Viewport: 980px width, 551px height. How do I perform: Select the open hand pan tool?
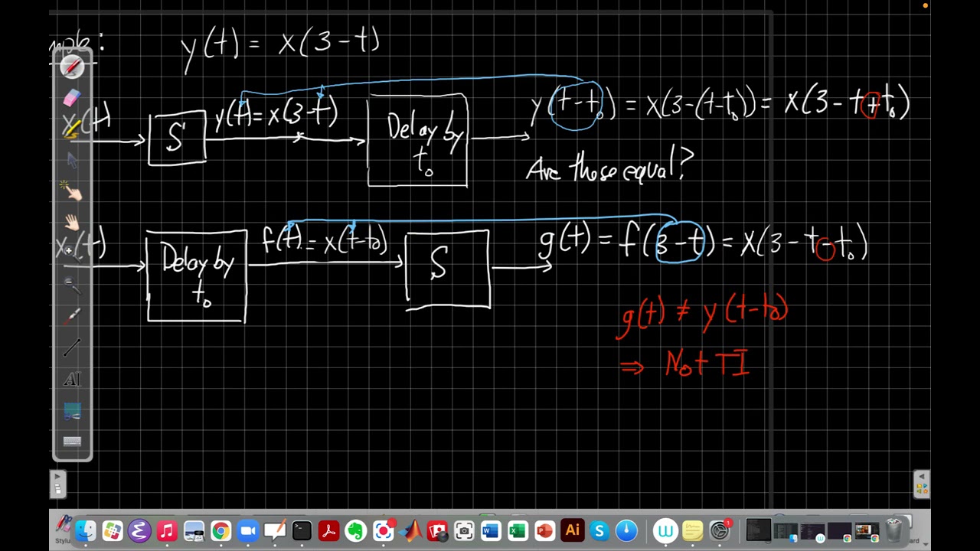coord(72,223)
